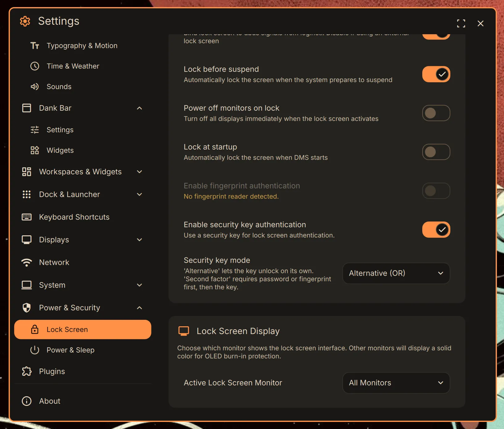Select the Time & Weather clock icon

pos(35,66)
